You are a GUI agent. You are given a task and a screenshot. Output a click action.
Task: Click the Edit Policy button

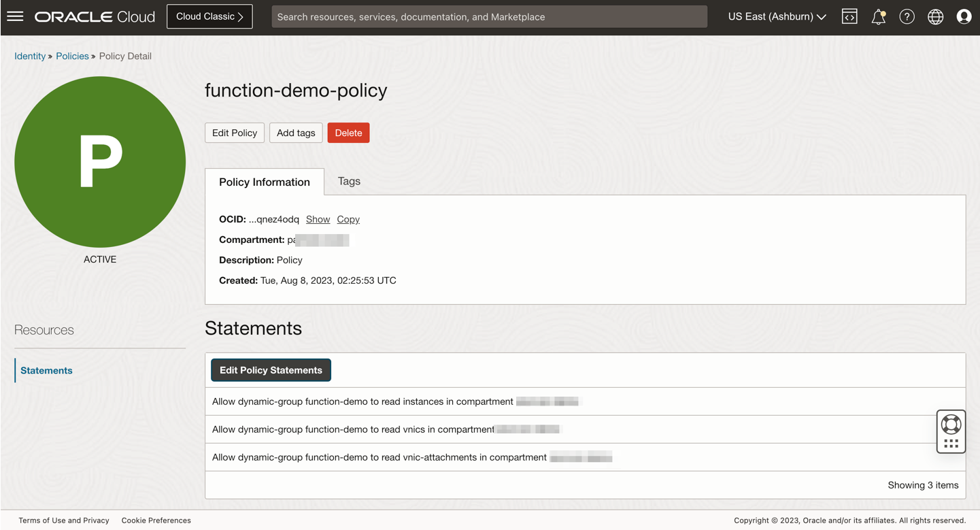click(x=235, y=133)
